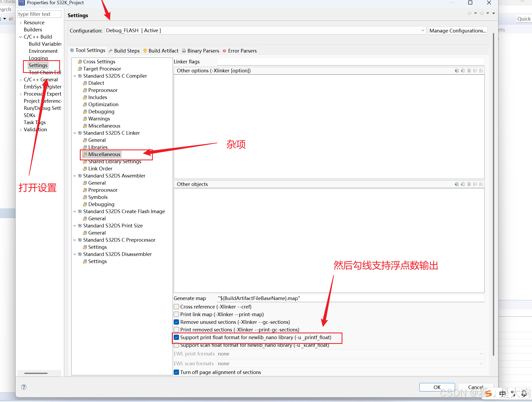Click the Move Down icon in Other objects header
532x402 pixels.
point(481,184)
